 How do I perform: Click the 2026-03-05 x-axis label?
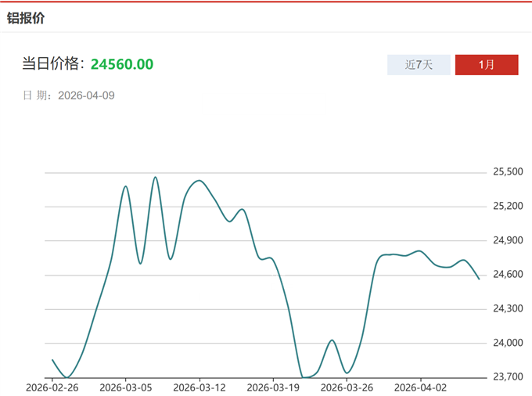126,387
